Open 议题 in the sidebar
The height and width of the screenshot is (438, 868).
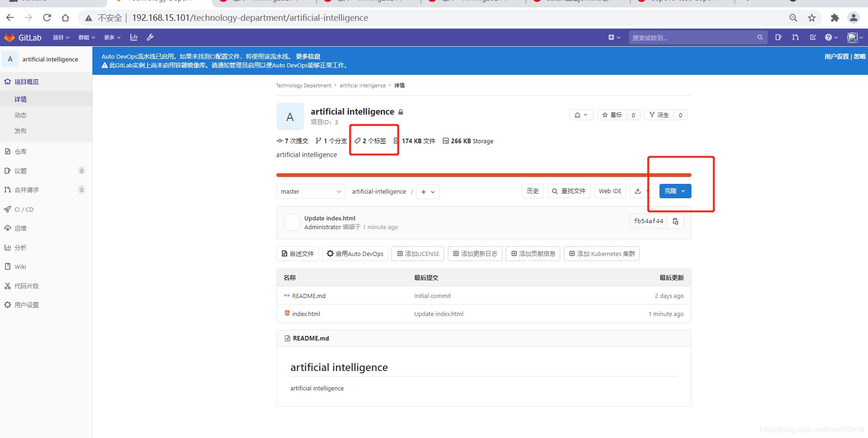click(46, 171)
